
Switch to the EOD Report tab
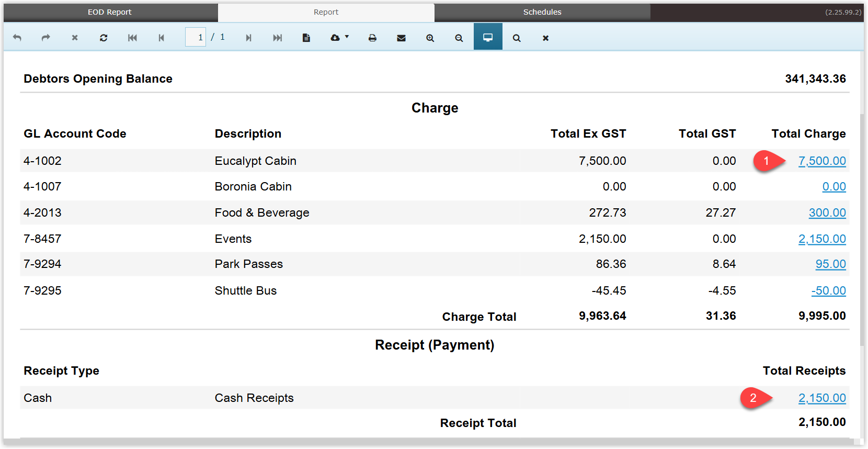coord(110,12)
